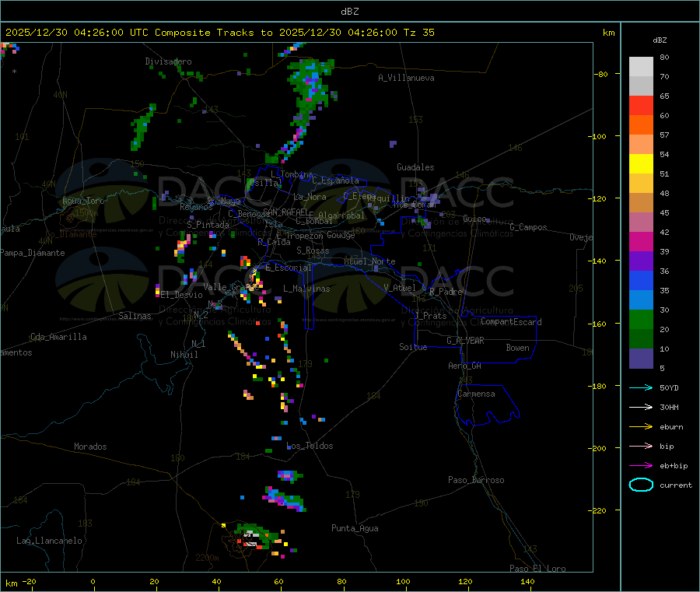The height and width of the screenshot is (592, 700).
Task: Pick the blue 35-36 dBZ swatch
Action: (641, 280)
